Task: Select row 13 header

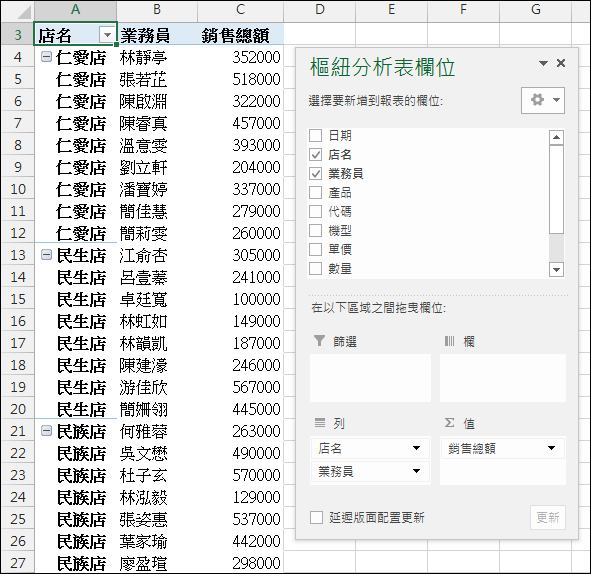Action: (18, 255)
